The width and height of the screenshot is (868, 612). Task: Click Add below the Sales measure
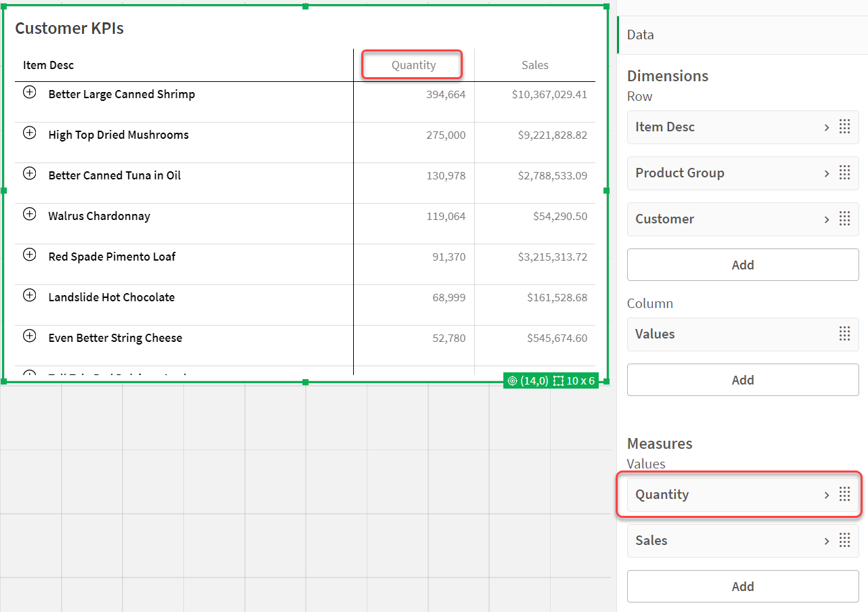click(742, 586)
